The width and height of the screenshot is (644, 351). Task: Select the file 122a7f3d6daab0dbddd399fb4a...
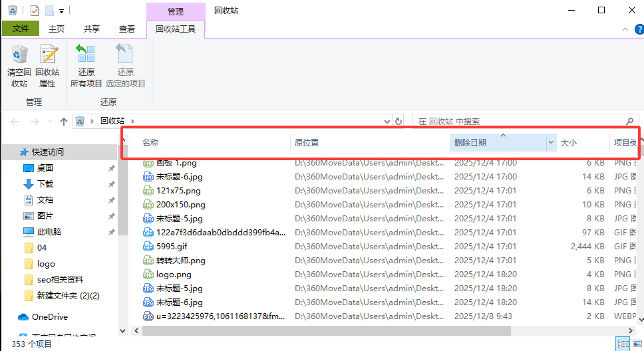tap(221, 233)
